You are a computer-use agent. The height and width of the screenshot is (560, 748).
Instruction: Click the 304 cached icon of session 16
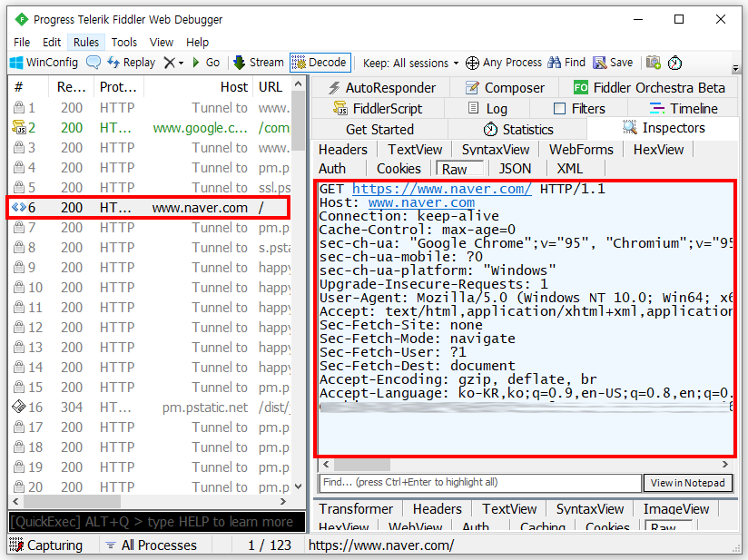[x=18, y=407]
